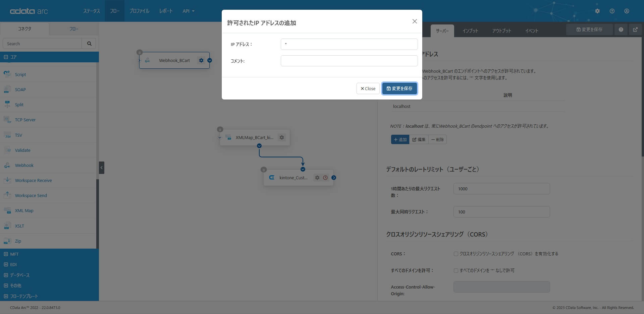Select the XML Map connector
644x314 pixels.
click(x=49, y=210)
